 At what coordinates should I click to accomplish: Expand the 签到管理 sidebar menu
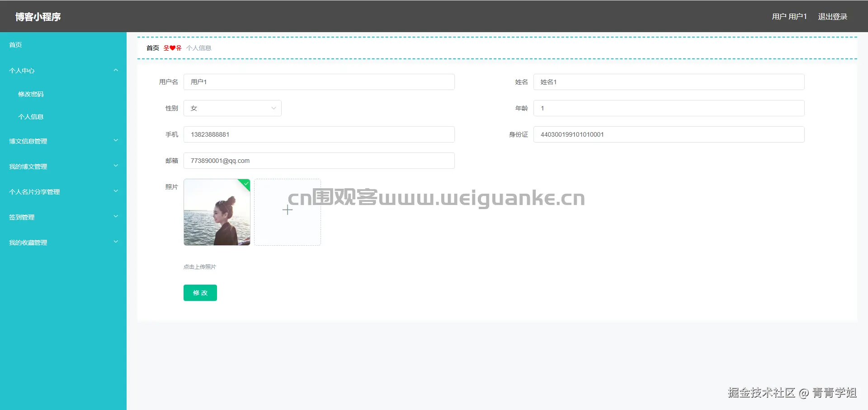pyautogui.click(x=63, y=217)
